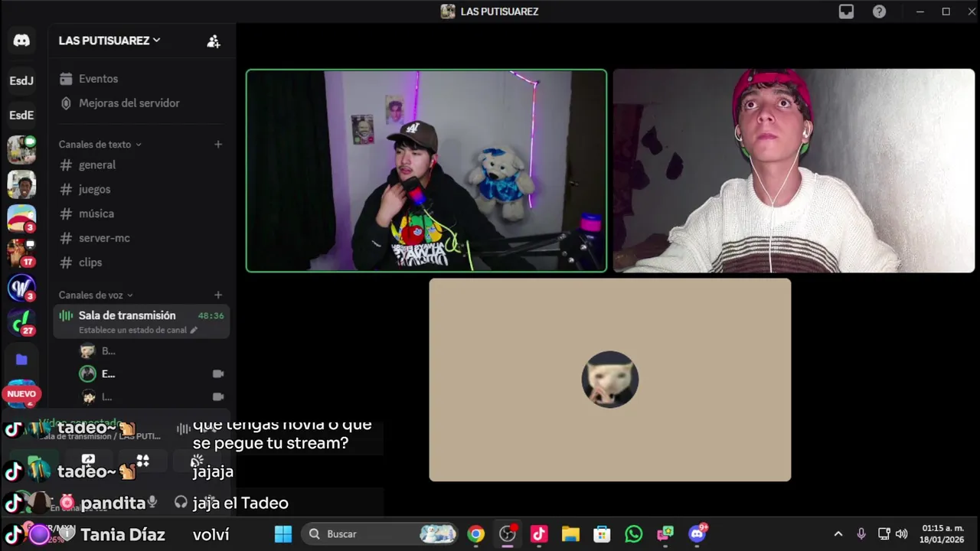Click the NUEVO unread indicator

pos(21,393)
